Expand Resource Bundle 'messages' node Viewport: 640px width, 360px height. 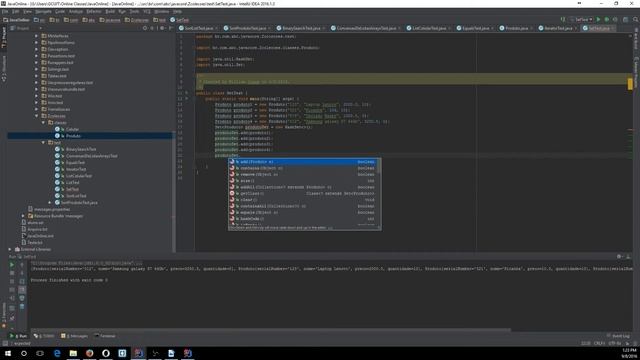[x=23, y=216]
